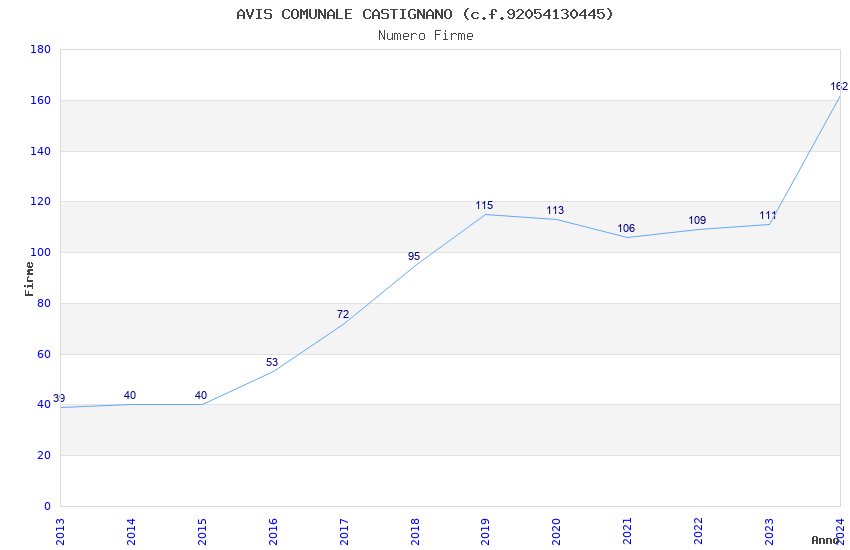Select the data label 53
Image resolution: width=850 pixels, height=550 pixels.
pyautogui.click(x=272, y=363)
